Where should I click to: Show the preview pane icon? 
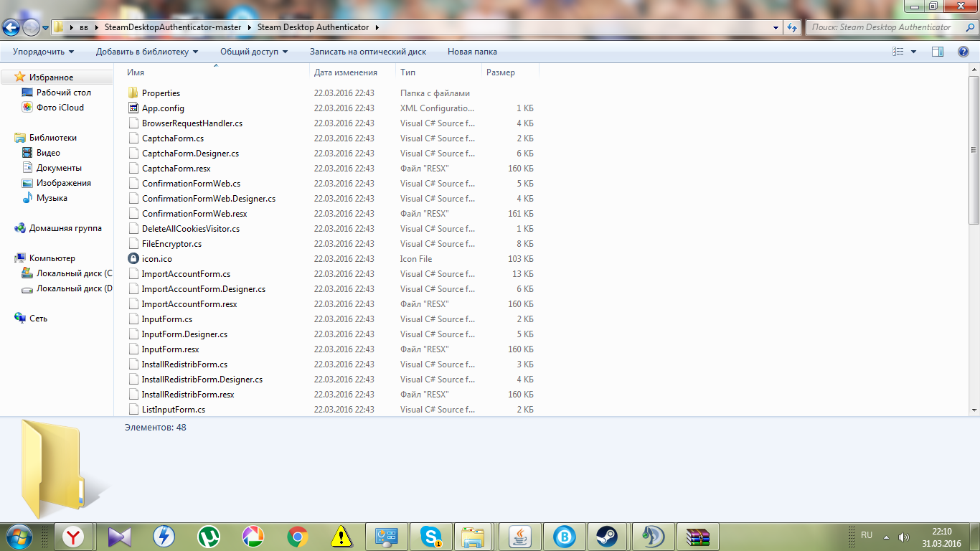(937, 52)
